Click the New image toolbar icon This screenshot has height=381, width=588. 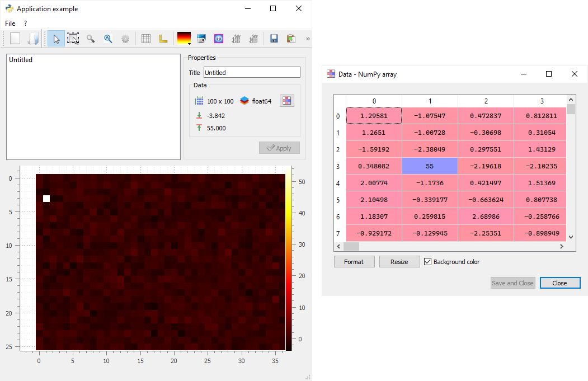15,39
